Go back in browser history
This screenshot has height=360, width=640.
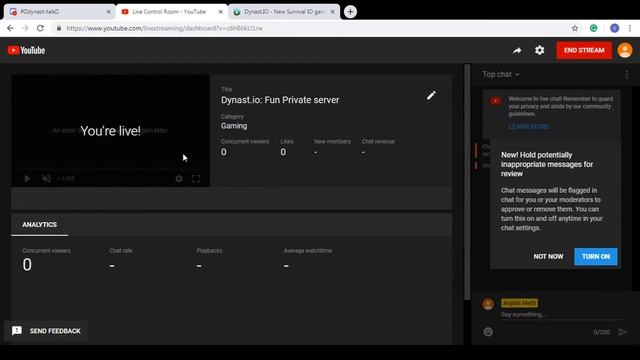tap(10, 28)
